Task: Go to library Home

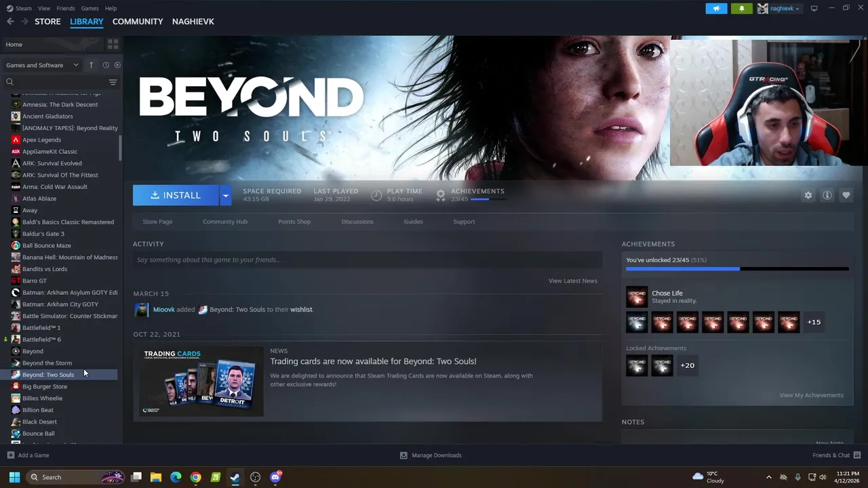Action: 52,45
